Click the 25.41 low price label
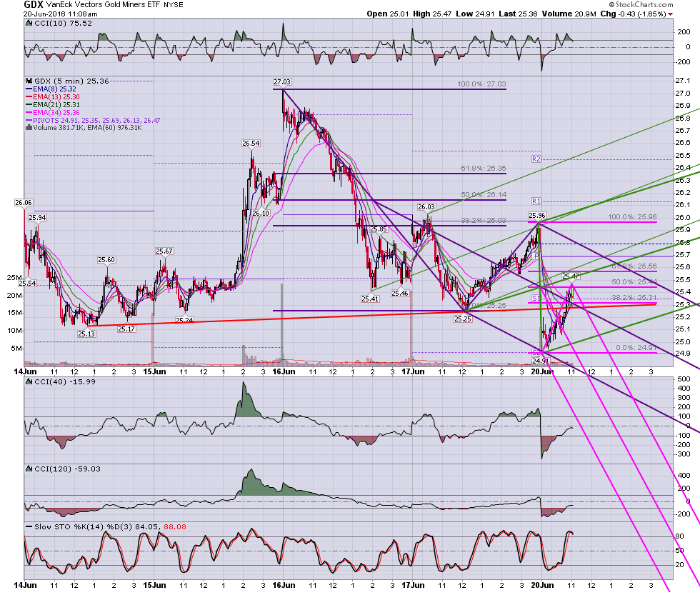This screenshot has height=595, width=700. [370, 299]
